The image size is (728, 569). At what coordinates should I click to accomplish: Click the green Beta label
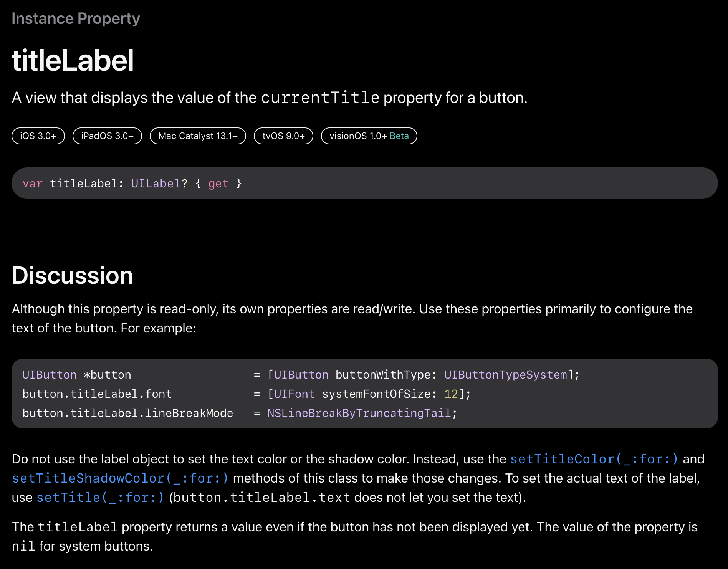pos(399,136)
